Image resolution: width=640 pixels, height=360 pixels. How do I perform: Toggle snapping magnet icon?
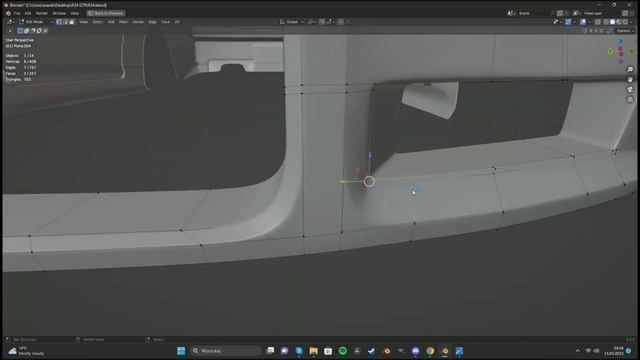pyautogui.click(x=322, y=22)
